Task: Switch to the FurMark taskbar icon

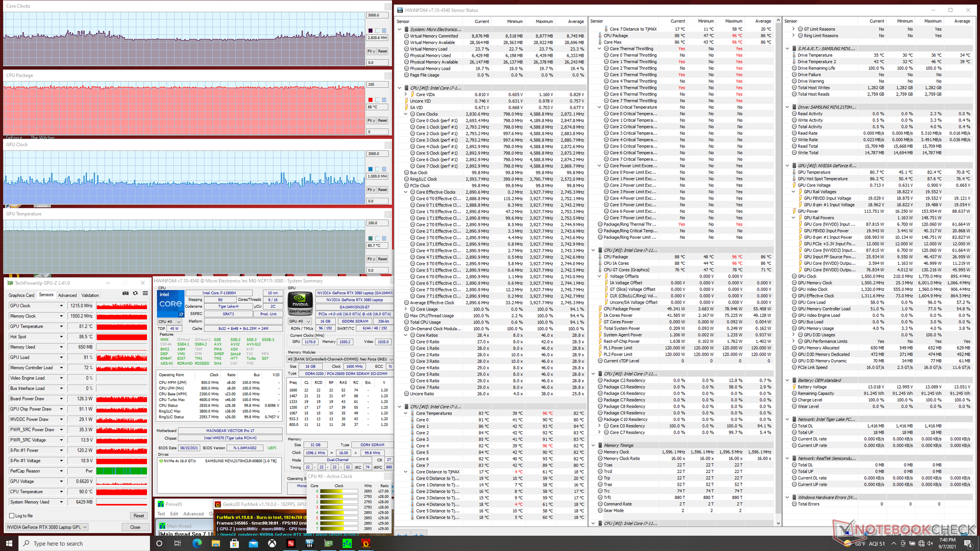Action: click(x=366, y=543)
